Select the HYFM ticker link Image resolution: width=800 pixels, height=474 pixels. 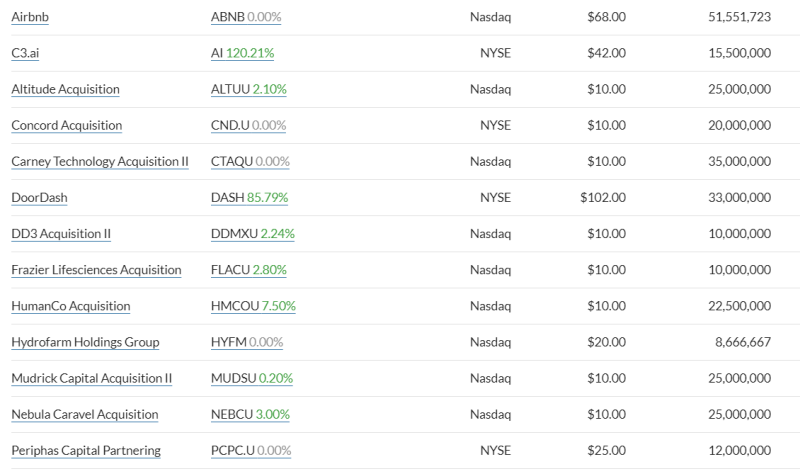coord(247,342)
